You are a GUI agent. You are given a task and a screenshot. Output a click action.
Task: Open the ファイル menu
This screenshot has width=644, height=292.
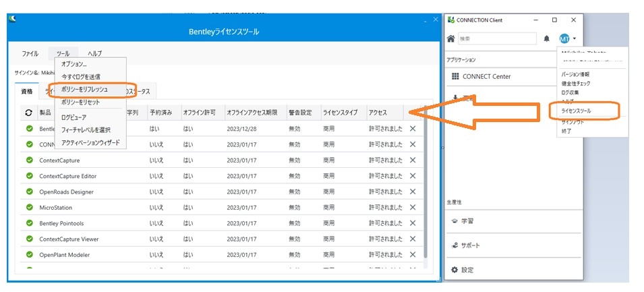coord(30,53)
